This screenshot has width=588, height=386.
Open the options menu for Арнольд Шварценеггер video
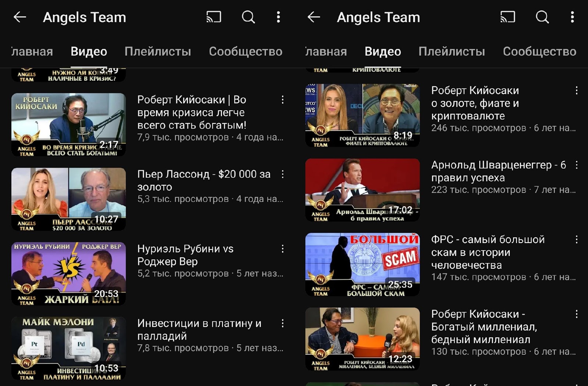(x=577, y=165)
